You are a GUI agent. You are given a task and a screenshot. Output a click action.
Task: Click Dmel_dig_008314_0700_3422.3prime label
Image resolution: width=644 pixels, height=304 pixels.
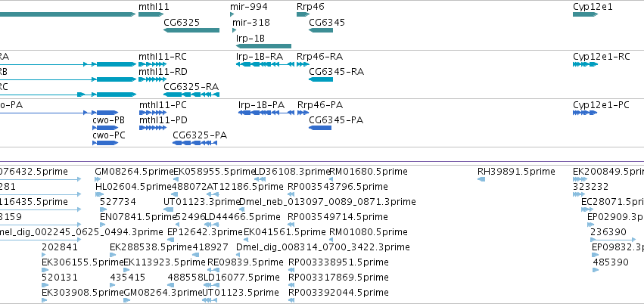(323, 247)
